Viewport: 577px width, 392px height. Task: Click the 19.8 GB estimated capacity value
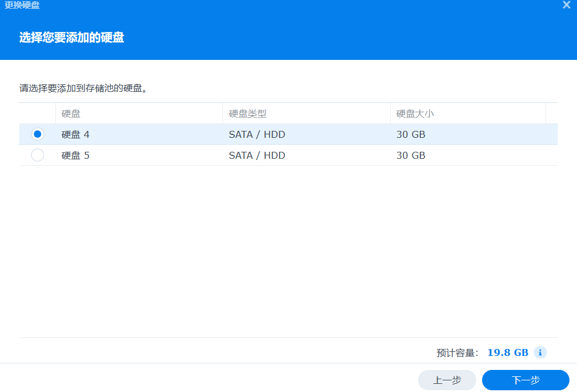[508, 352]
